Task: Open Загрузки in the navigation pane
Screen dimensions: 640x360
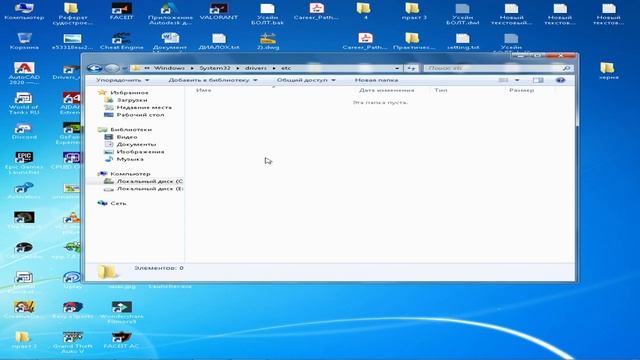Action: 126,100
